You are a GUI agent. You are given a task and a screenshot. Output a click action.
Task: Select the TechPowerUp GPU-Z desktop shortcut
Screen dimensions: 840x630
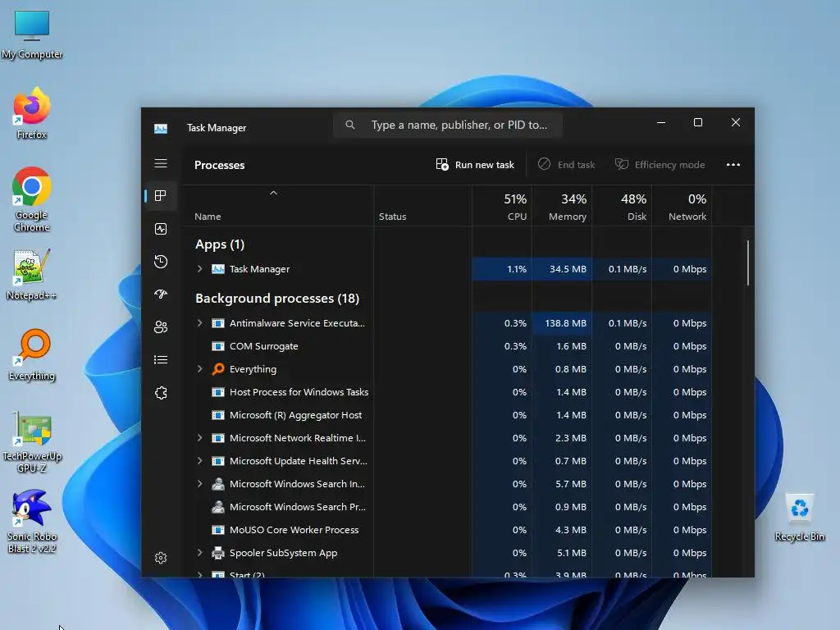click(x=32, y=441)
